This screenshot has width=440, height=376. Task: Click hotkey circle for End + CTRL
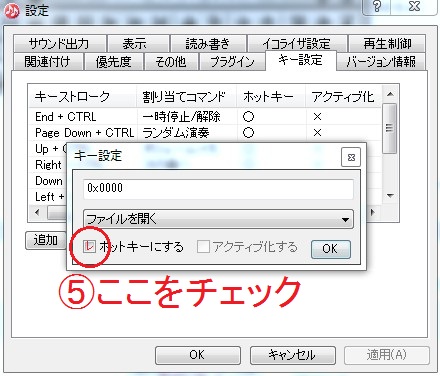(x=248, y=117)
